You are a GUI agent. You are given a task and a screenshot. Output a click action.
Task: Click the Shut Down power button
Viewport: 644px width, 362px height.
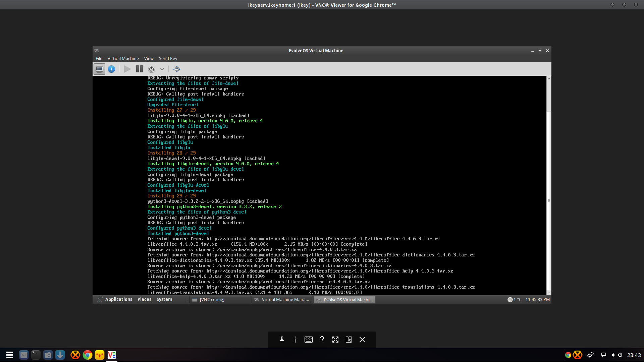point(152,69)
